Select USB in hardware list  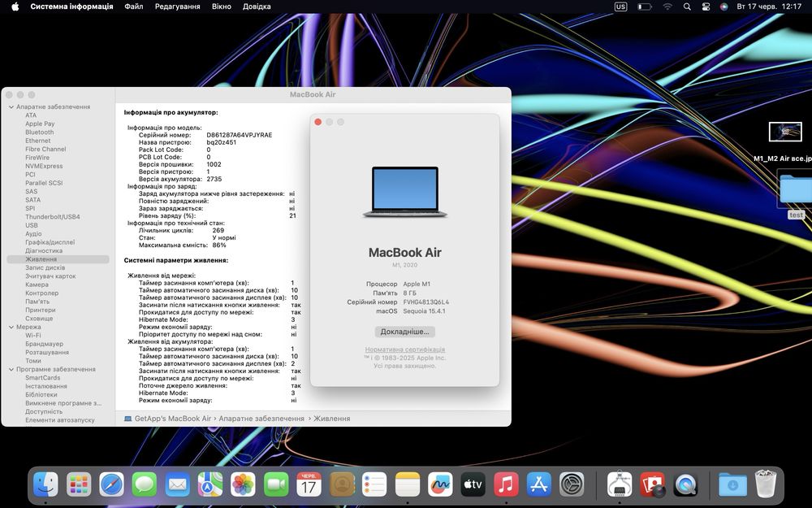click(32, 225)
